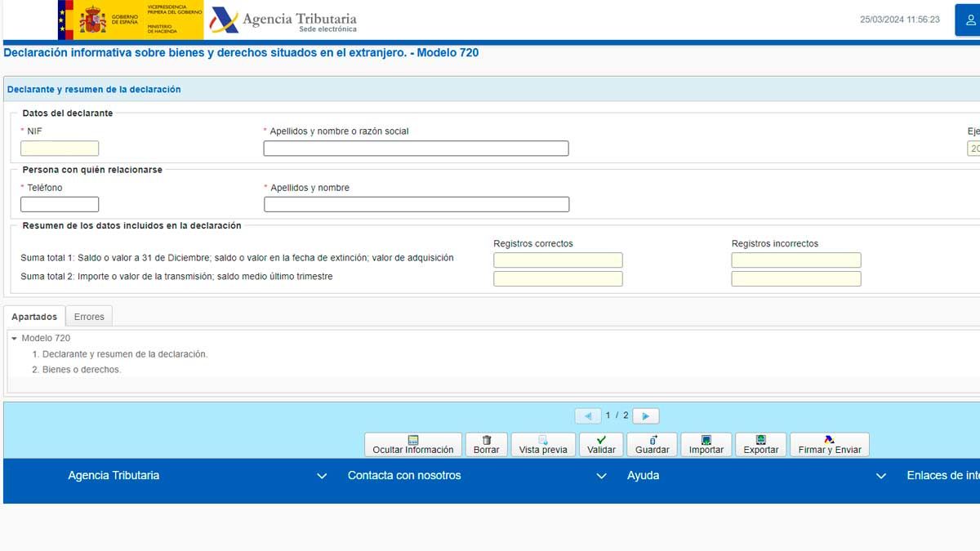This screenshot has height=551, width=980.
Task: Go to next page arrow
Action: tap(645, 416)
